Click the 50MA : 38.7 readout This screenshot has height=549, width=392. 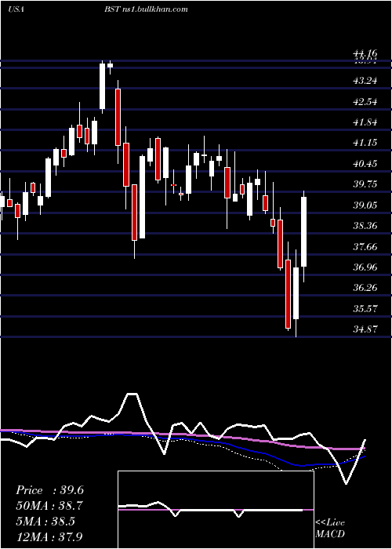point(49,506)
